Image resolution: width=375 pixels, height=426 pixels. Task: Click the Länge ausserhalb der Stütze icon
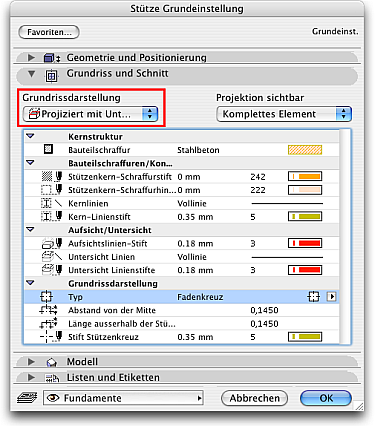pos(48,323)
